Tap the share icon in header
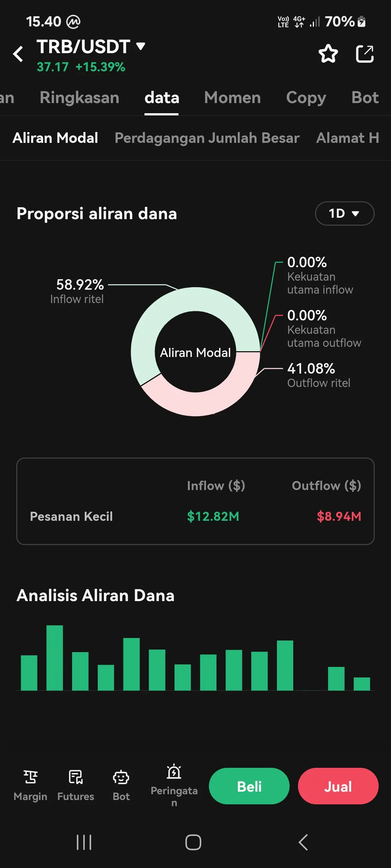The height and width of the screenshot is (868, 391). (365, 54)
